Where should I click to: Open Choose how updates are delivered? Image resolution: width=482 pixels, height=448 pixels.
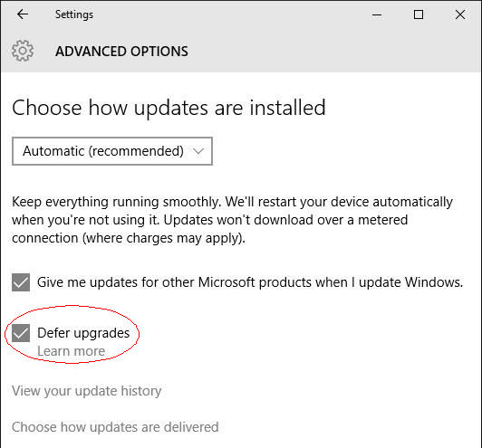[115, 427]
